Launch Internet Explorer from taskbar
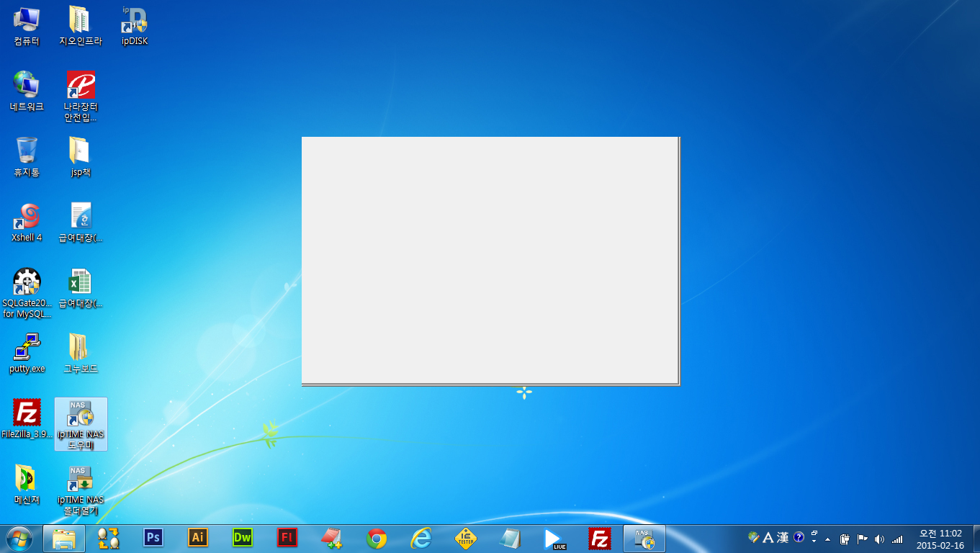Image resolution: width=980 pixels, height=553 pixels. (x=421, y=538)
